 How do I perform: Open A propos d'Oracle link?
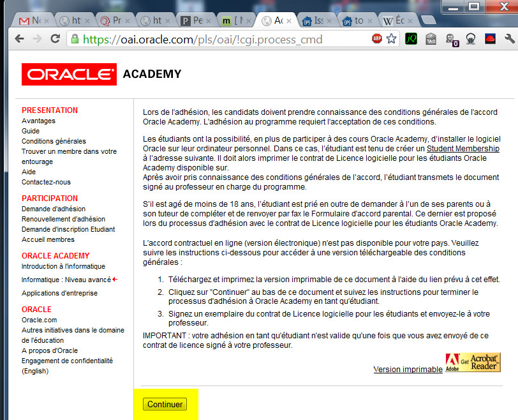[x=50, y=350]
